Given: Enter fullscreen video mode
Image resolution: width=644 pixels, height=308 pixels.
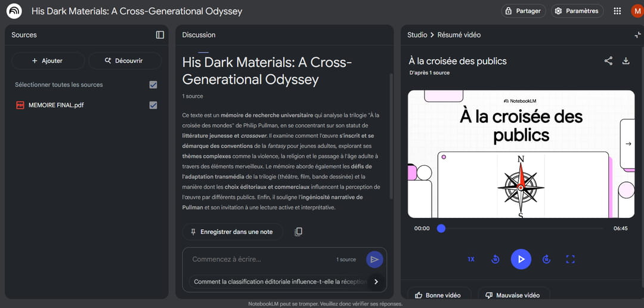Looking at the screenshot, I should [x=570, y=259].
